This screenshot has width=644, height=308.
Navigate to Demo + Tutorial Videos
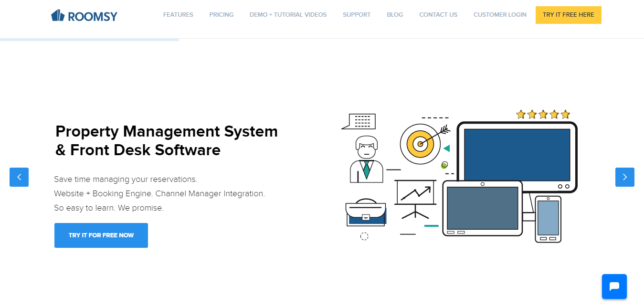(288, 15)
